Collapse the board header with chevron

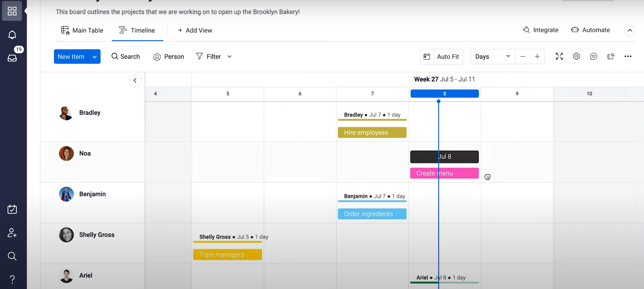630,31
